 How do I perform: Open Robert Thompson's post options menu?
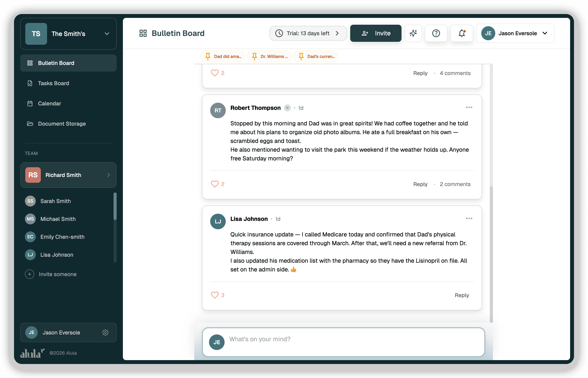tap(469, 107)
